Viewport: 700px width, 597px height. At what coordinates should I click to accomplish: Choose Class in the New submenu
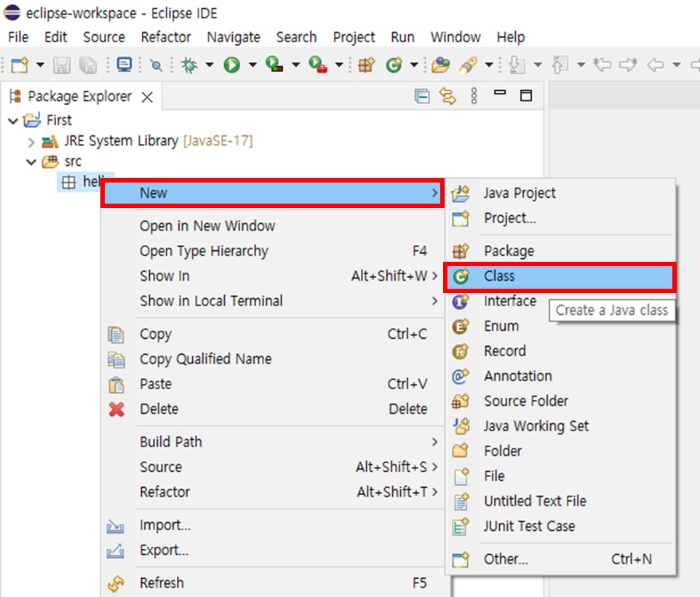(560, 276)
